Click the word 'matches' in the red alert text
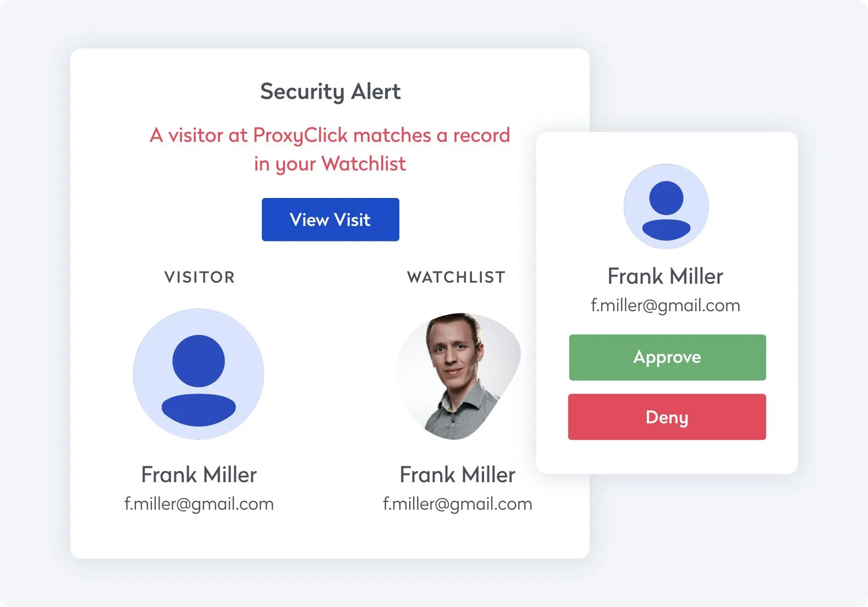The height and width of the screenshot is (607, 868). click(392, 135)
